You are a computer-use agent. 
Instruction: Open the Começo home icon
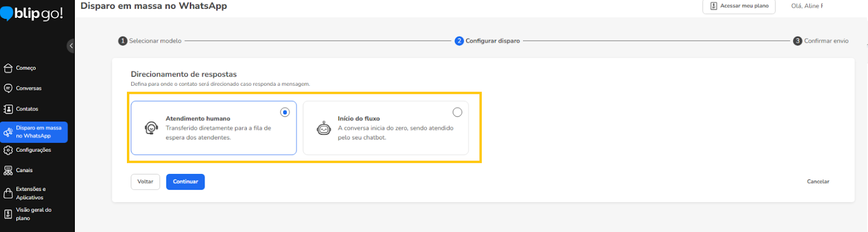pyautogui.click(x=8, y=68)
